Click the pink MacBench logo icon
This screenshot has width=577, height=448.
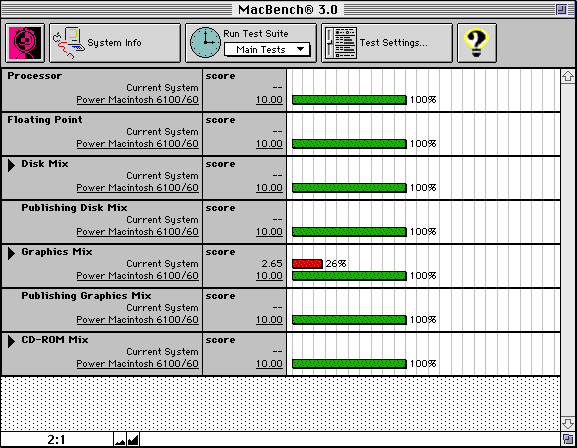(x=25, y=43)
